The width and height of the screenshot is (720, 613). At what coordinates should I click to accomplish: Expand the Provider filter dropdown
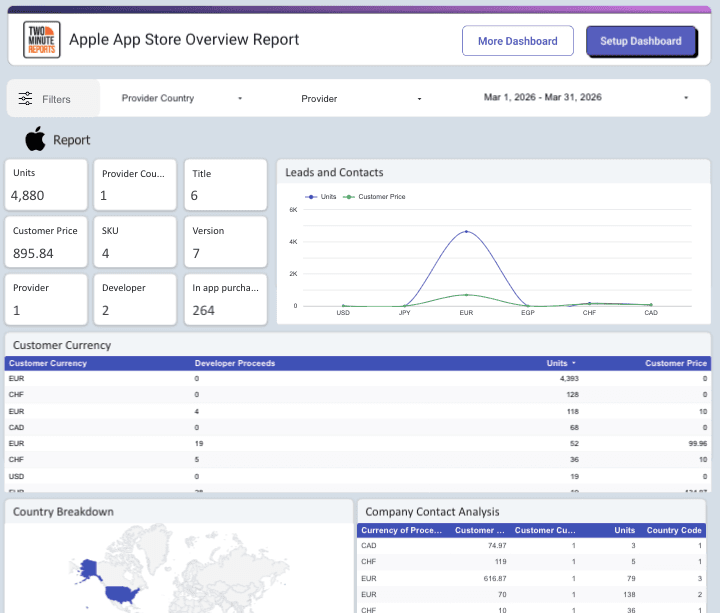pos(361,99)
